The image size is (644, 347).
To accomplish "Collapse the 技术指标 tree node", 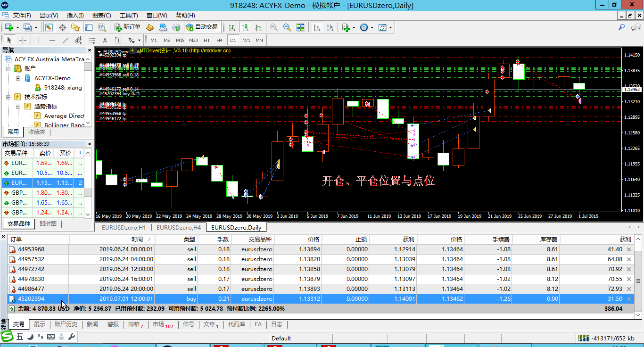I will point(8,97).
